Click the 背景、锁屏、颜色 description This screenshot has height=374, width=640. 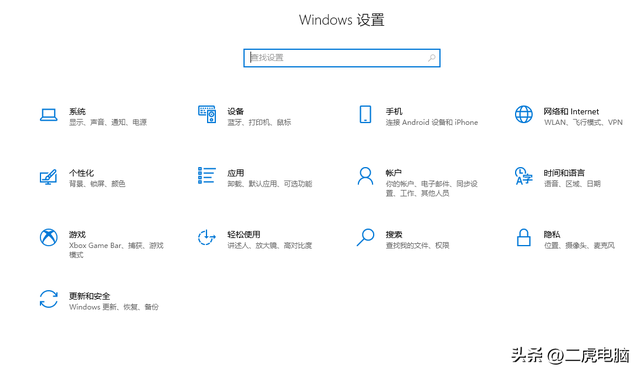(97, 184)
